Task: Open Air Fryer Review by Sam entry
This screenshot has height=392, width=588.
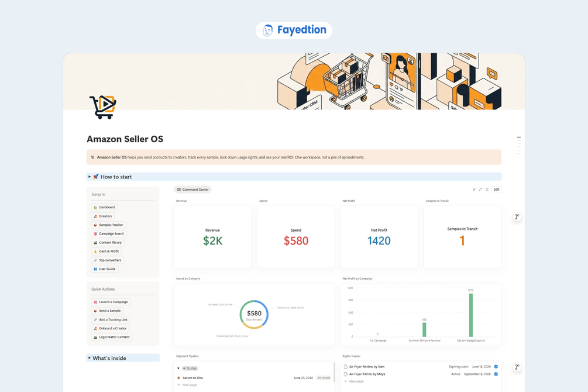Action: 367,367
